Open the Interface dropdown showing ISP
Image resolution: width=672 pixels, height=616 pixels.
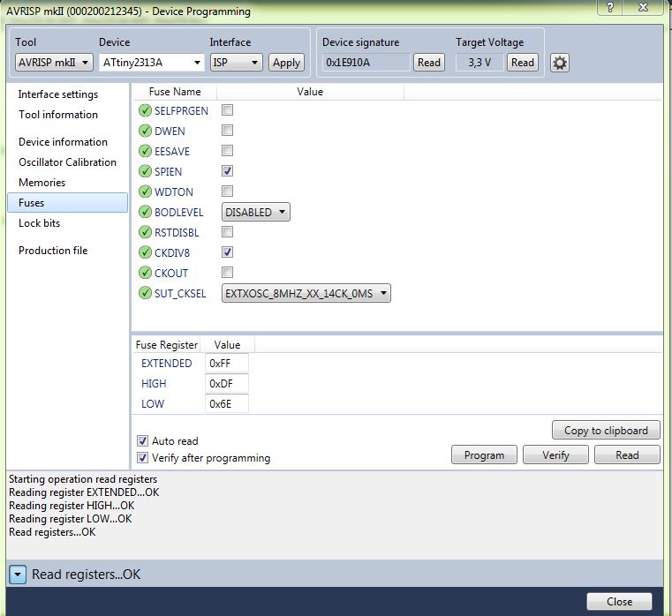tap(236, 63)
